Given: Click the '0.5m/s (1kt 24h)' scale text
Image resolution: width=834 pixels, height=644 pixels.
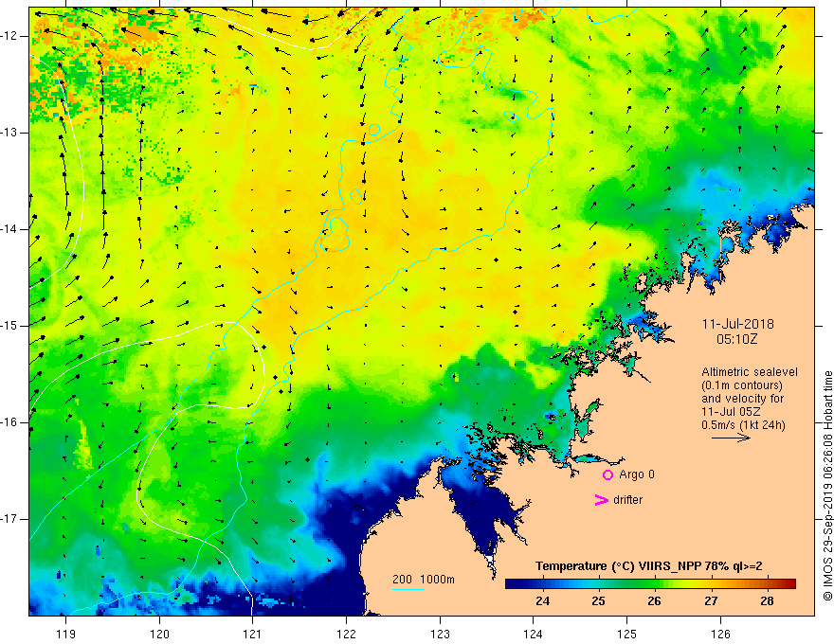Looking at the screenshot, I should (743, 425).
